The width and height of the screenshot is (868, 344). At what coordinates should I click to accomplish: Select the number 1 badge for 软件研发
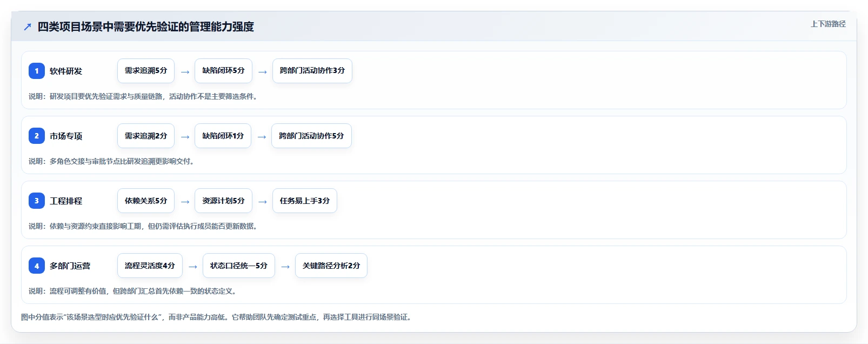click(x=37, y=71)
